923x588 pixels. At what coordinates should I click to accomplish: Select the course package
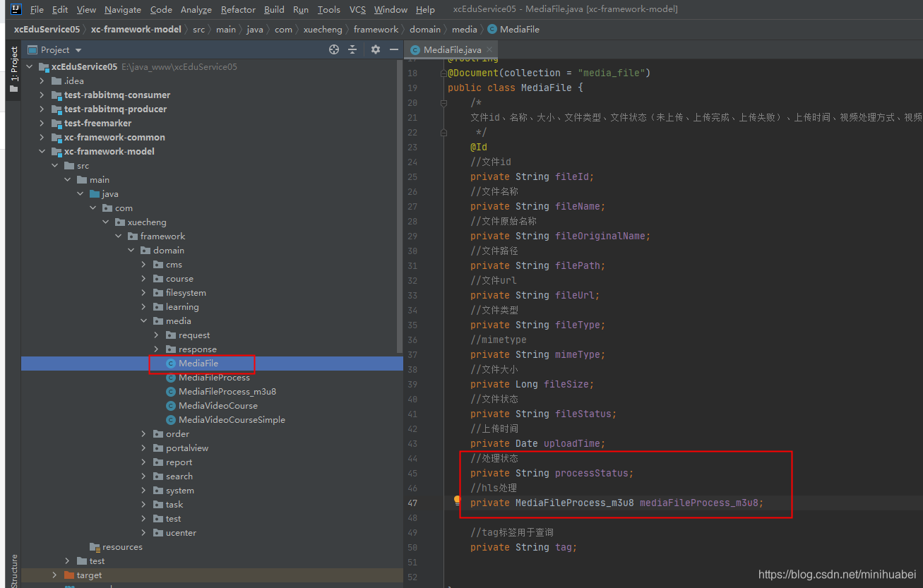click(179, 279)
